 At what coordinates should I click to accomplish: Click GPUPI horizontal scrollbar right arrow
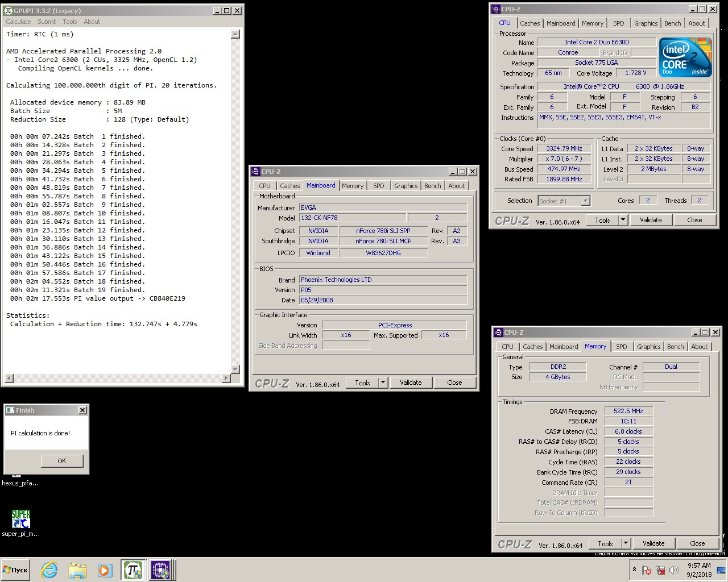[226, 378]
